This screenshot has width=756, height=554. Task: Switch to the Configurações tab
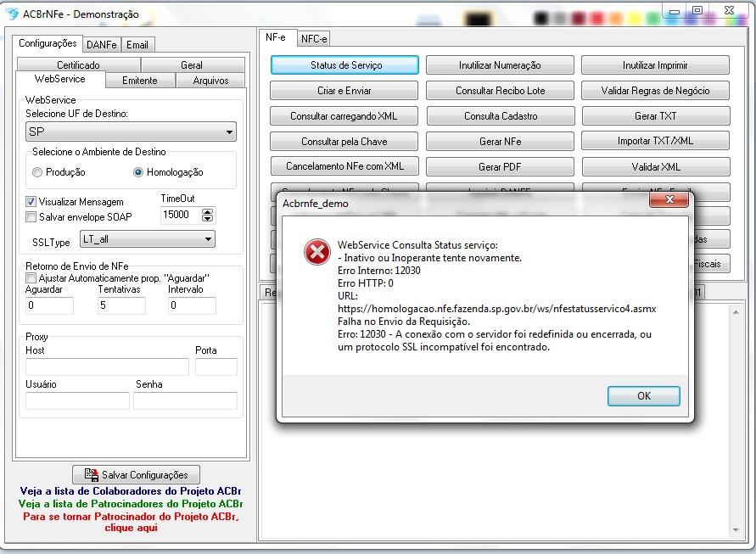click(48, 43)
